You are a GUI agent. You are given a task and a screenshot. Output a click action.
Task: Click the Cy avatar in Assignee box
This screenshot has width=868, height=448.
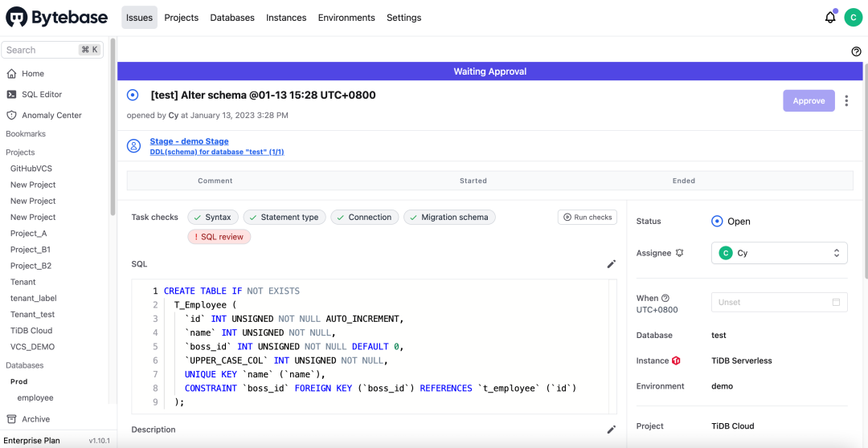pos(725,253)
